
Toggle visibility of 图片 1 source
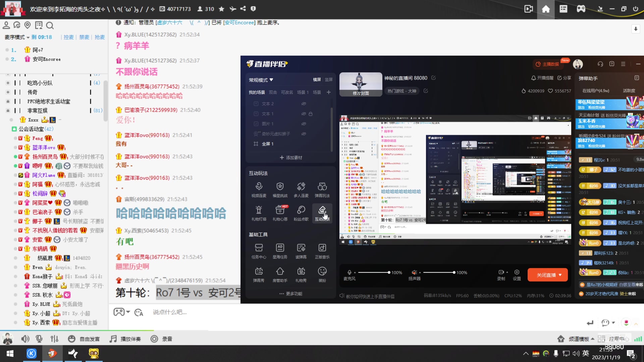[304, 124]
